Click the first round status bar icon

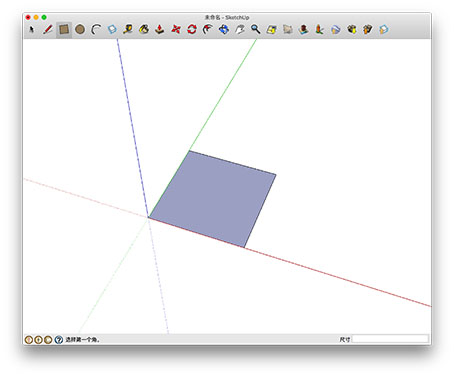pyautogui.click(x=29, y=340)
